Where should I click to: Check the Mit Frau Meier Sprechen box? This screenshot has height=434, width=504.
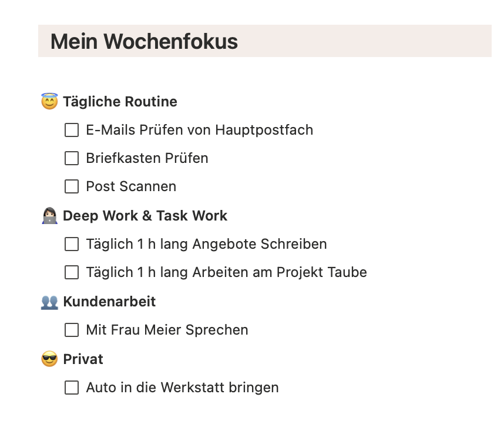71,330
